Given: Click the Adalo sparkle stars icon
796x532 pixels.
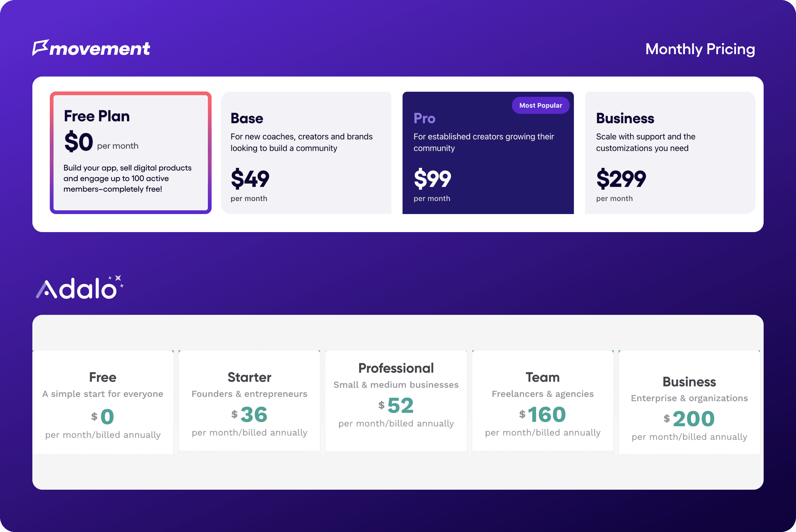Looking at the screenshot, I should point(117,280).
